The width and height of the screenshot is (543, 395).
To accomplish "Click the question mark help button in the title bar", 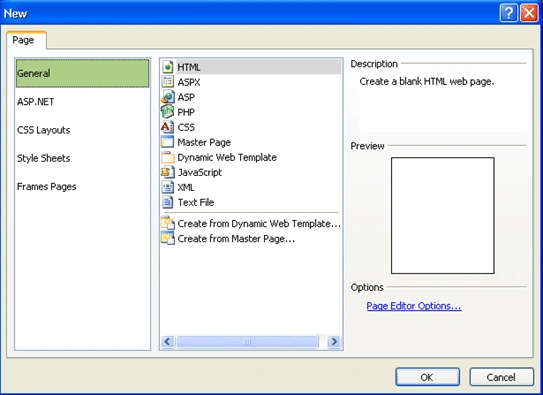I will coord(508,13).
